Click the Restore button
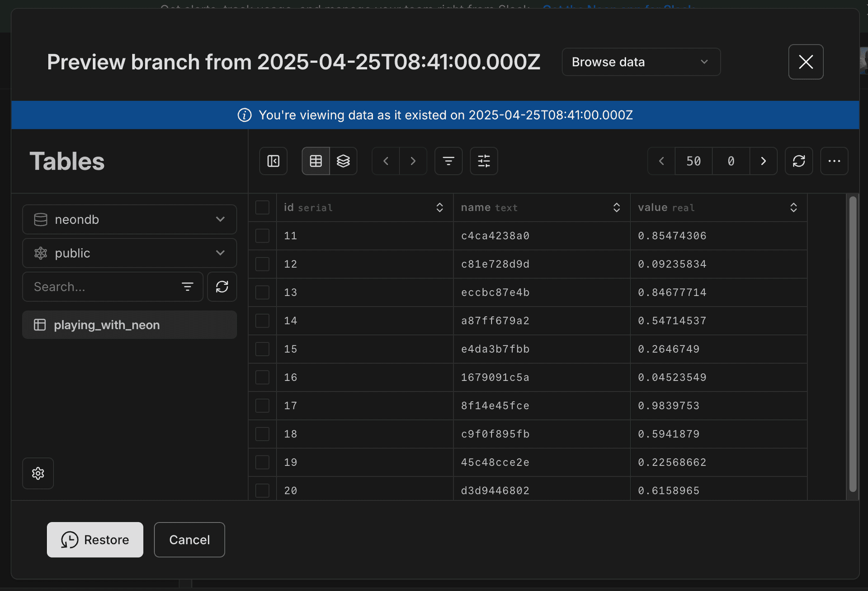The image size is (868, 591). point(94,539)
